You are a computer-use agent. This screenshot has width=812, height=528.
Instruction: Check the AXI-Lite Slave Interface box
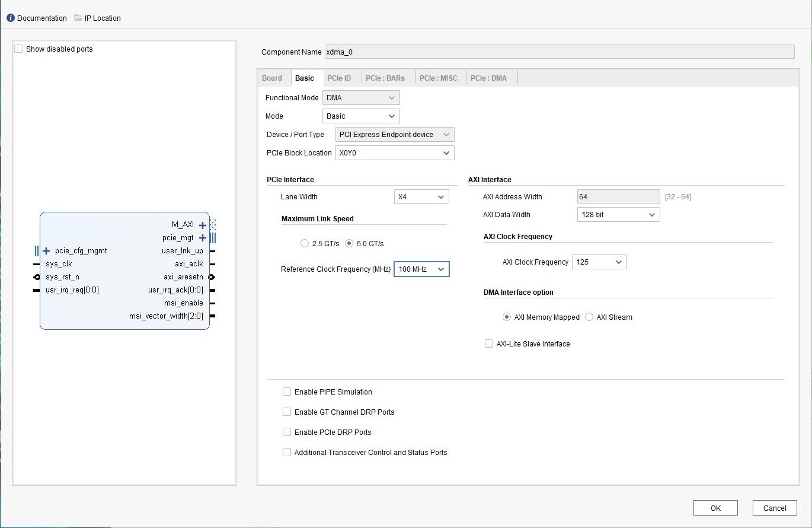coord(489,343)
